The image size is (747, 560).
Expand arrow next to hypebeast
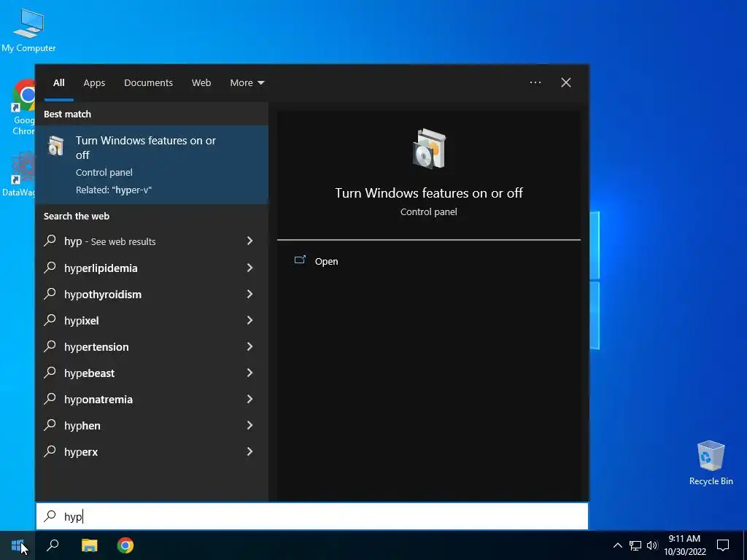pos(249,373)
